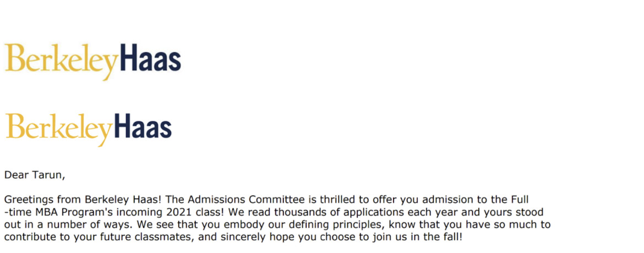Click the final word 'fall!' in the paragraph

[452, 238]
